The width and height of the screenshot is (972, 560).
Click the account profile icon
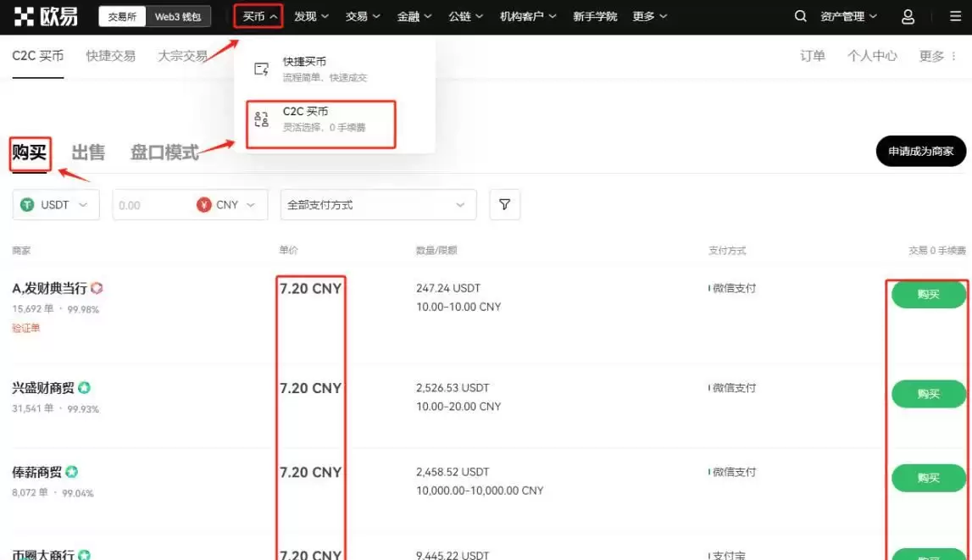pos(906,15)
